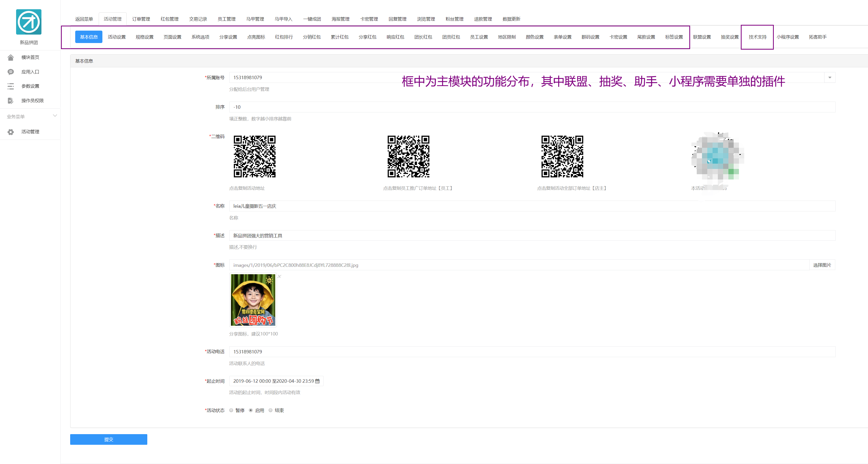Image resolution: width=868 pixels, height=464 pixels.
Task: Click the document icon beside 操作员权限
Action: click(x=11, y=100)
